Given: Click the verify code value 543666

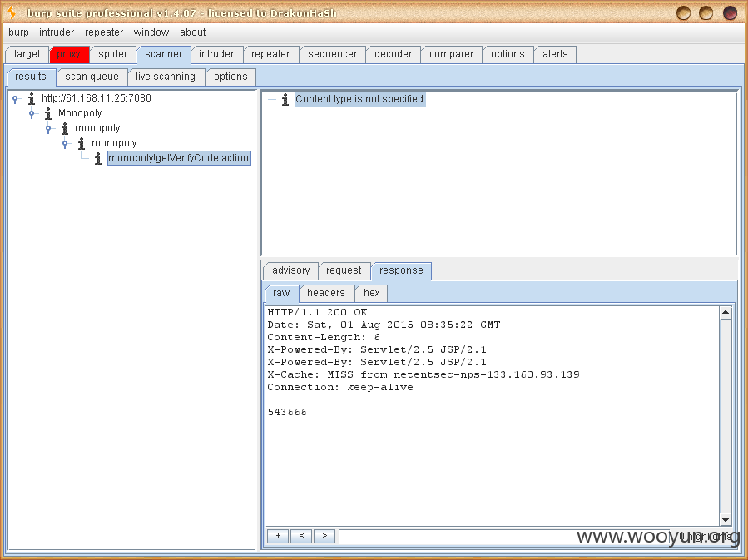Looking at the screenshot, I should pos(287,412).
